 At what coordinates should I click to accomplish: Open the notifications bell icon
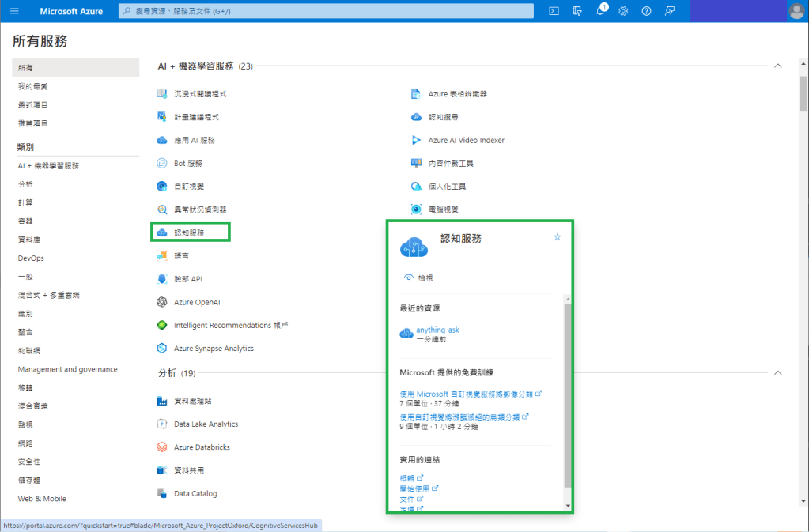coord(600,11)
